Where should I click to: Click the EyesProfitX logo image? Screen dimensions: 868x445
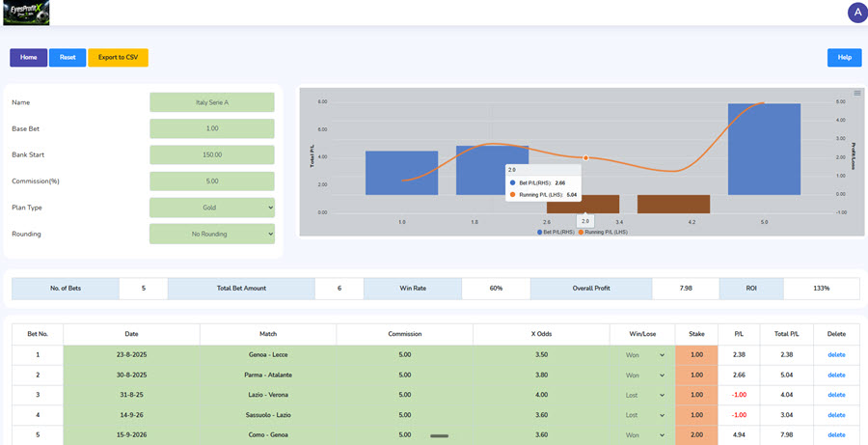click(x=26, y=13)
